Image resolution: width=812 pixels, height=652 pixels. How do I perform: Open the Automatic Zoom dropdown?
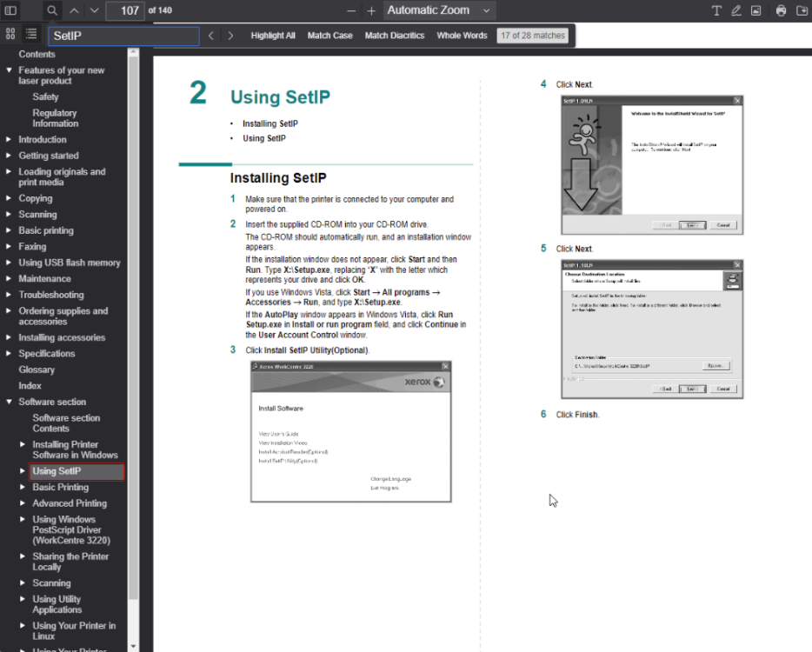point(439,10)
